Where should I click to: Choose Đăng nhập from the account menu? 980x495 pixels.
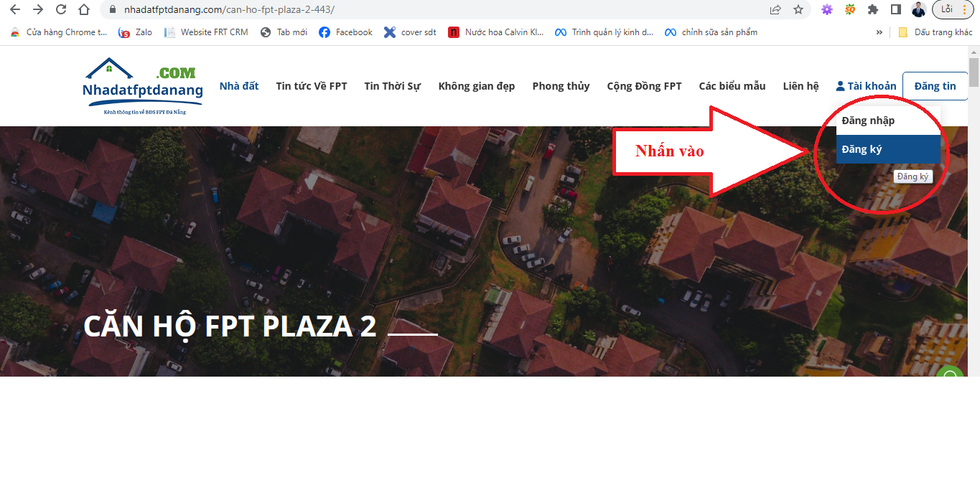click(888, 121)
